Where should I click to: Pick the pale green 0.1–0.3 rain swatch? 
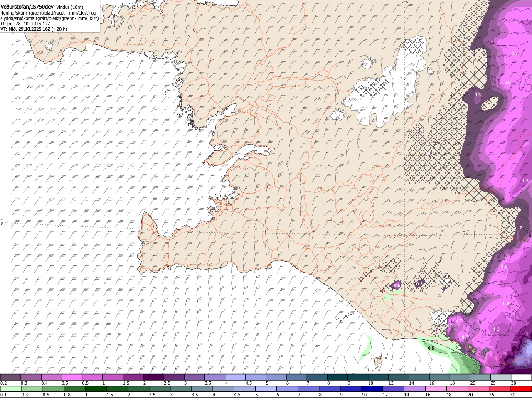tap(11, 389)
